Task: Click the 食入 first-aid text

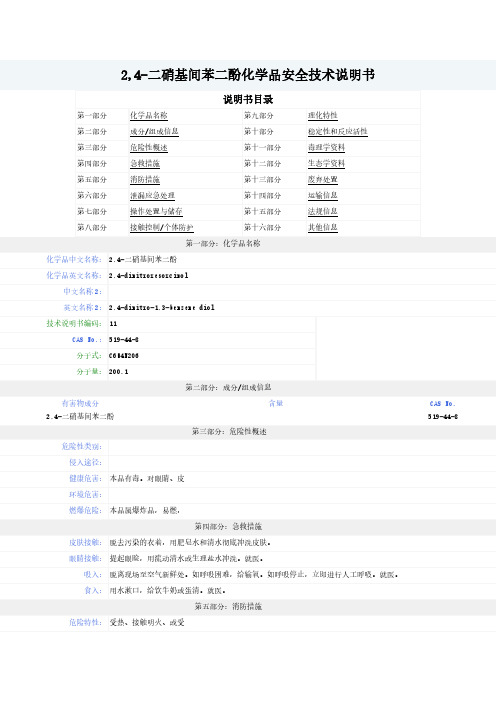Action: [167, 591]
